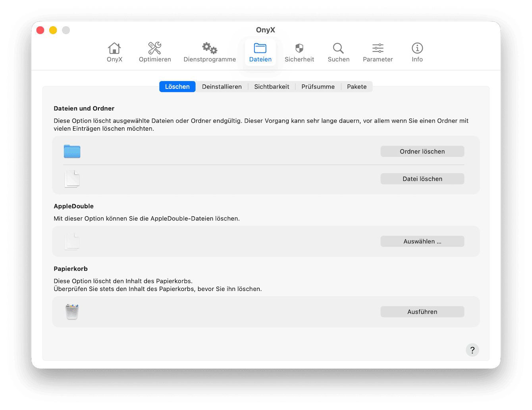Click the Papierkorb trash icon
Screen dimensions: 532x410
(72, 312)
